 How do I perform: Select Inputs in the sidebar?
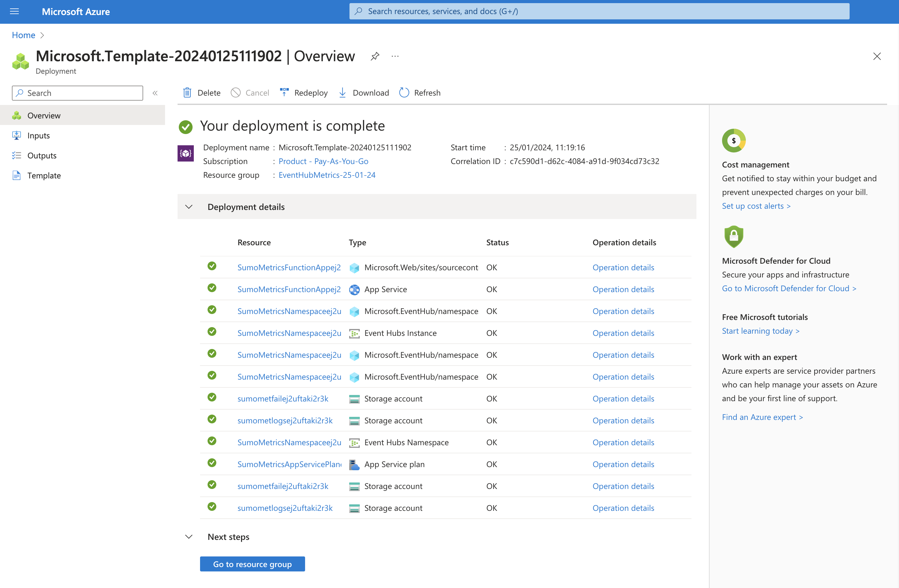point(38,135)
